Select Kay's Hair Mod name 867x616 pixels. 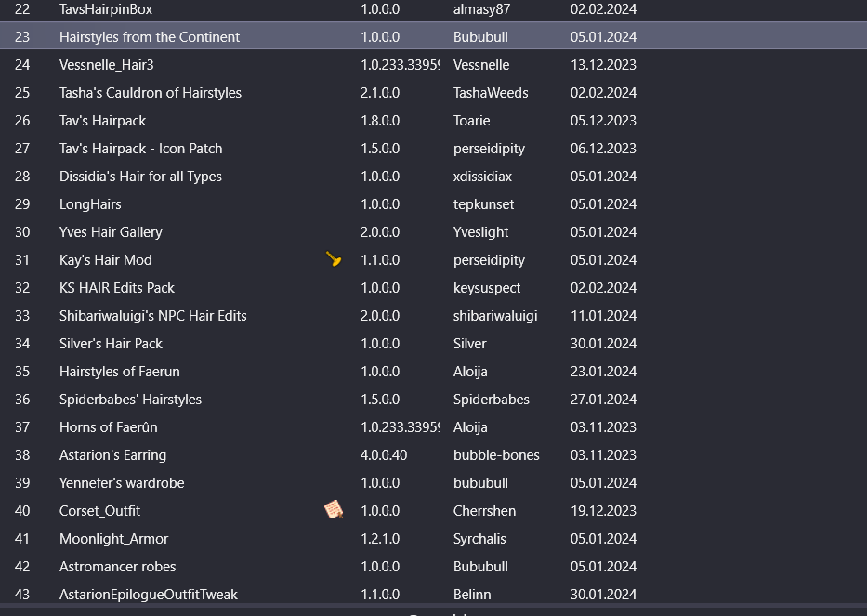(106, 260)
